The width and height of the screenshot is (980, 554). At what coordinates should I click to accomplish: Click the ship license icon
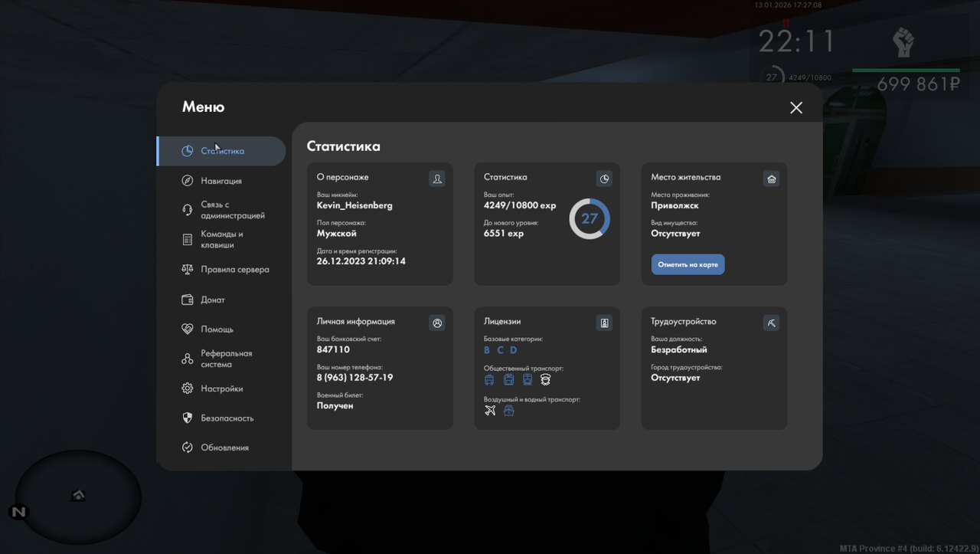pyautogui.click(x=508, y=411)
